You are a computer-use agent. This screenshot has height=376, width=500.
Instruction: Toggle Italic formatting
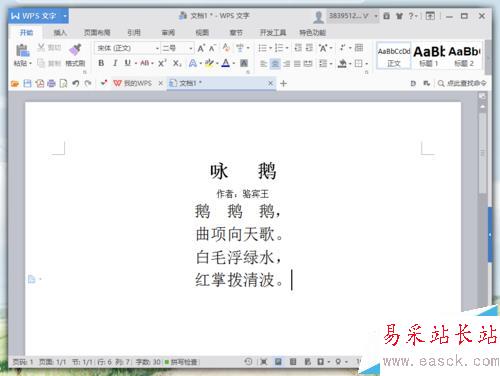pyautogui.click(x=115, y=63)
